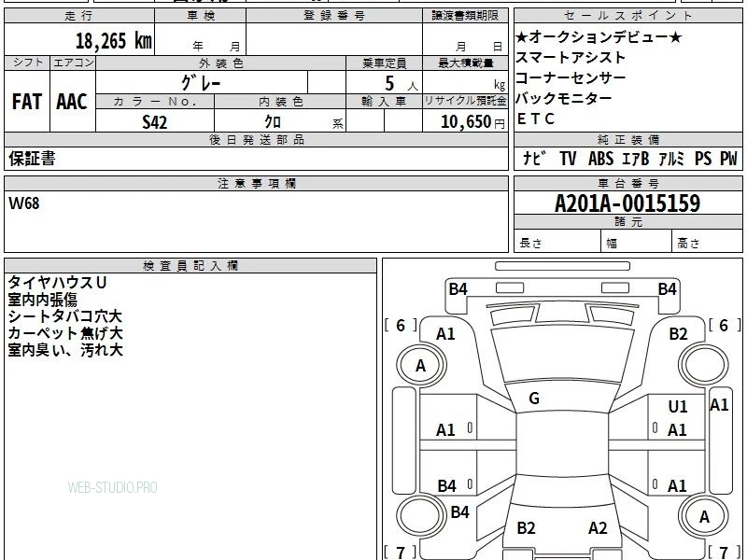This screenshot has height=560, width=747.
Task: Click the color number S42
Action: click(x=155, y=122)
